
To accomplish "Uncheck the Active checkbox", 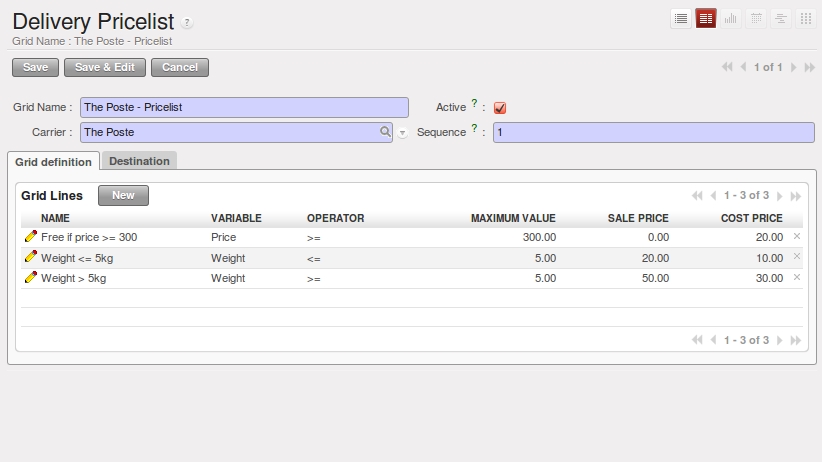I will 500,108.
